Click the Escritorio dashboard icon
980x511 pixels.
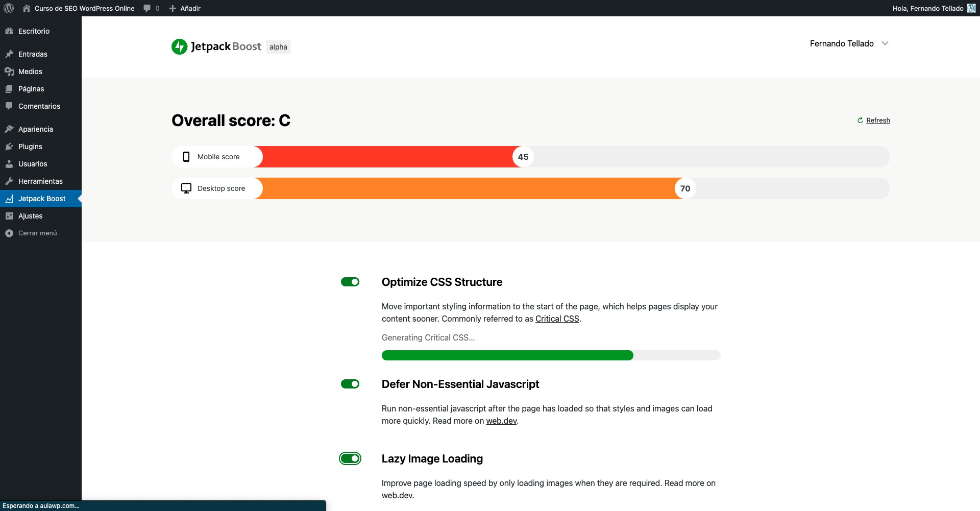[x=9, y=31]
